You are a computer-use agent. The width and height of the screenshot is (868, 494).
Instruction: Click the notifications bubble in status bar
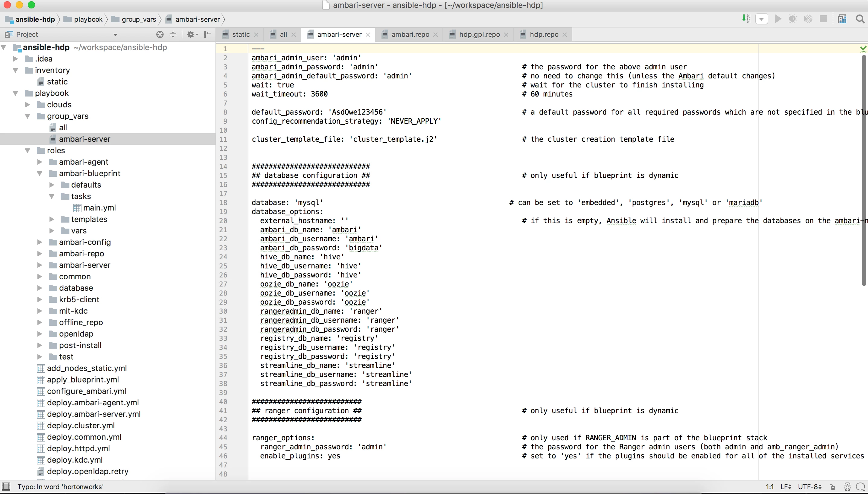(x=860, y=487)
